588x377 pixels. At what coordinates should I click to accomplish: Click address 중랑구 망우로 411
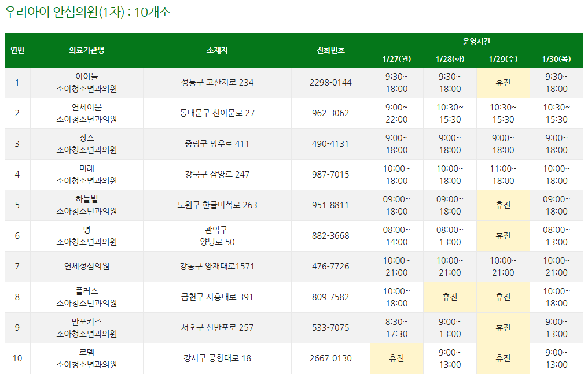(x=217, y=144)
